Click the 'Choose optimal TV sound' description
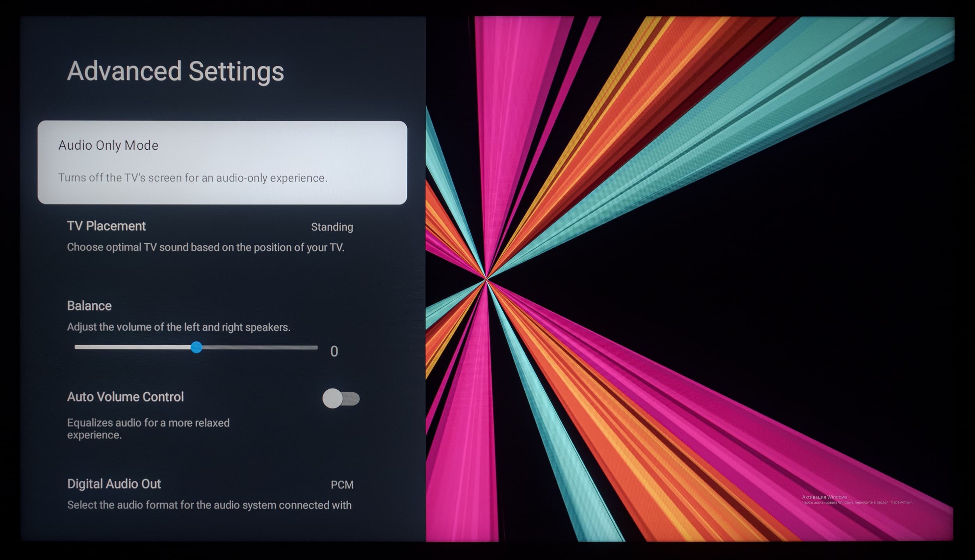 (206, 247)
